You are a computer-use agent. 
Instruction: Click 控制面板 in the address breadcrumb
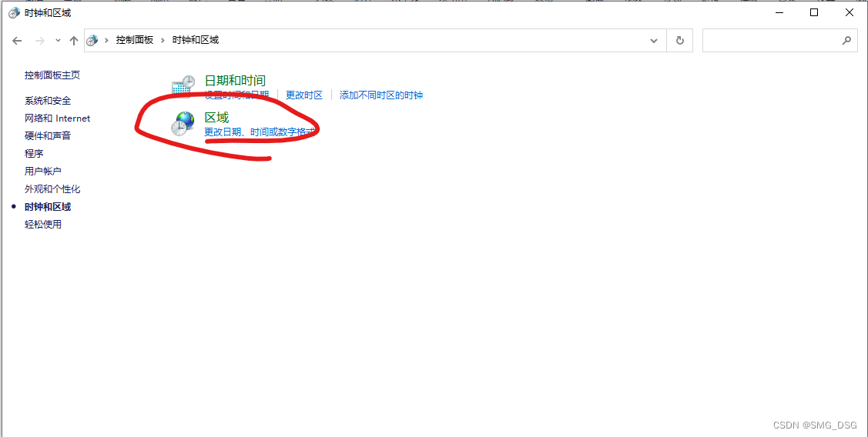pyautogui.click(x=135, y=40)
